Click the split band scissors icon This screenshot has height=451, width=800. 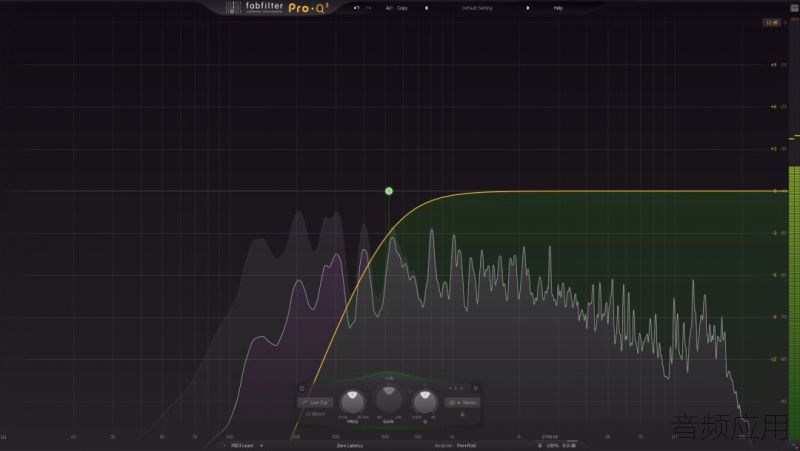point(462,414)
